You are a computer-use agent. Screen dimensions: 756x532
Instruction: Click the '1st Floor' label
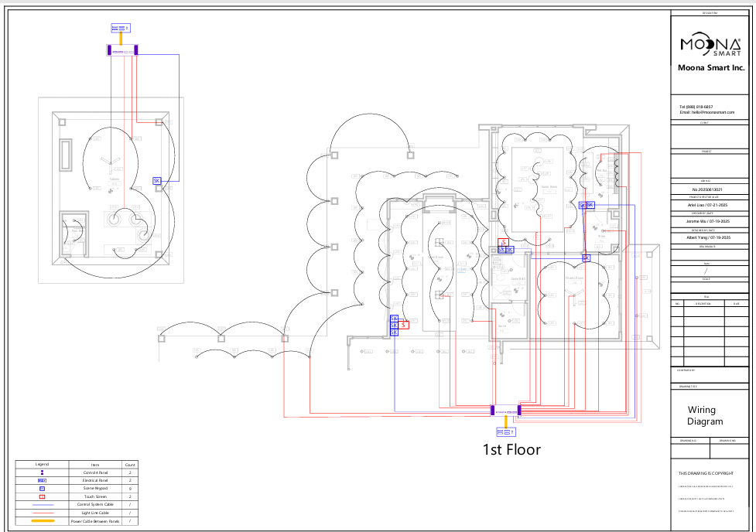(511, 449)
